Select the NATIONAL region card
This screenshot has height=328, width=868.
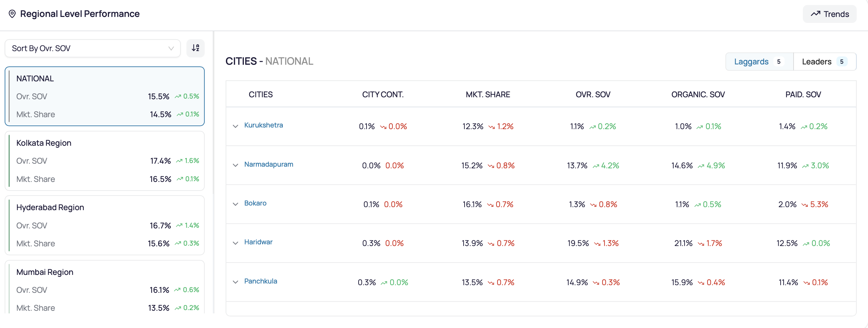pos(105,96)
